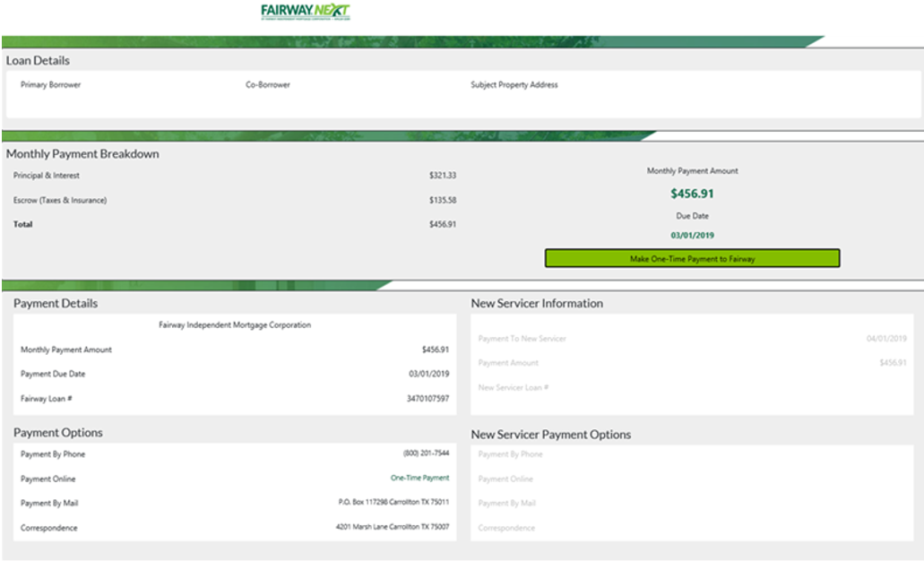Select the Fairway Loan # label

[47, 399]
